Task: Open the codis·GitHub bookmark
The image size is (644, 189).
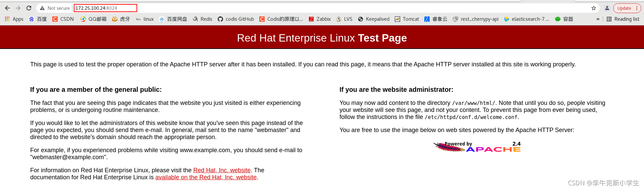Action: point(236,19)
